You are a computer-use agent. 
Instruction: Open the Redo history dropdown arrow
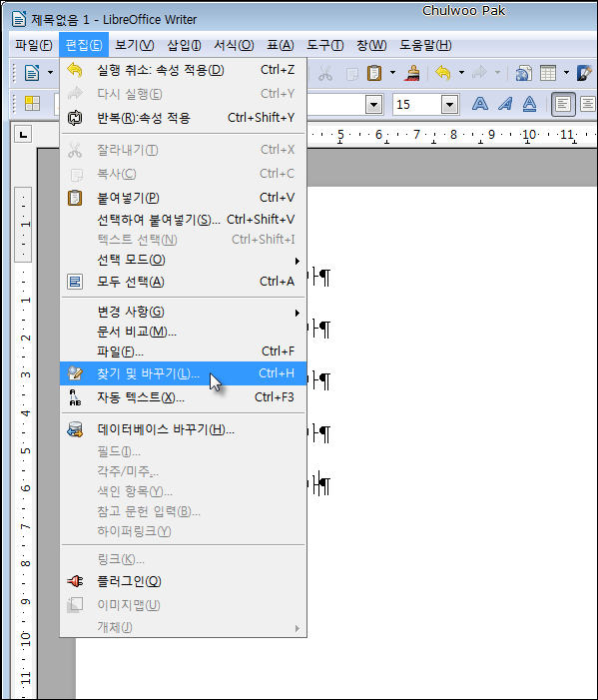pyautogui.click(x=497, y=72)
